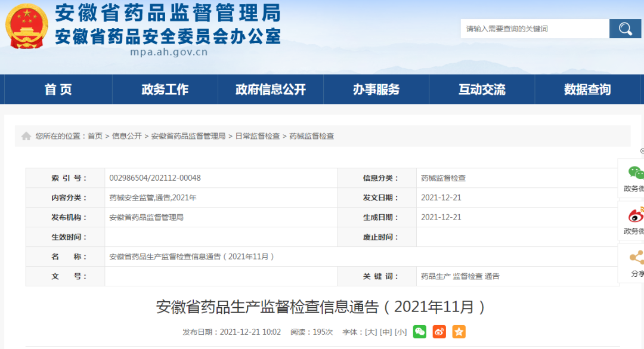Set font size to medium [中]
Image resolution: width=644 pixels, height=349 pixels.
coord(386,332)
